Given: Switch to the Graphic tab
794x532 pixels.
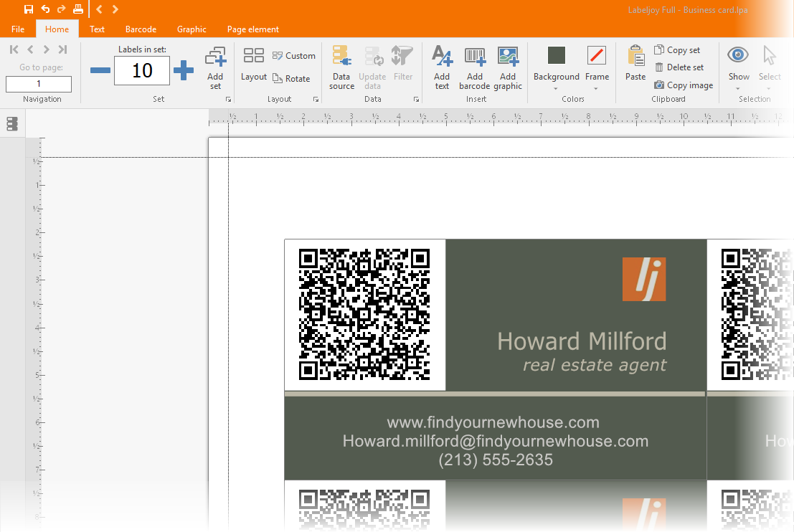Looking at the screenshot, I should [192, 29].
